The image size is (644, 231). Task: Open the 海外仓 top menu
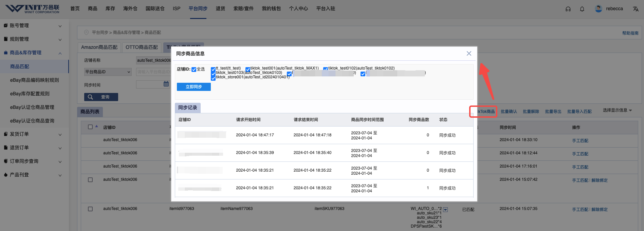click(130, 8)
